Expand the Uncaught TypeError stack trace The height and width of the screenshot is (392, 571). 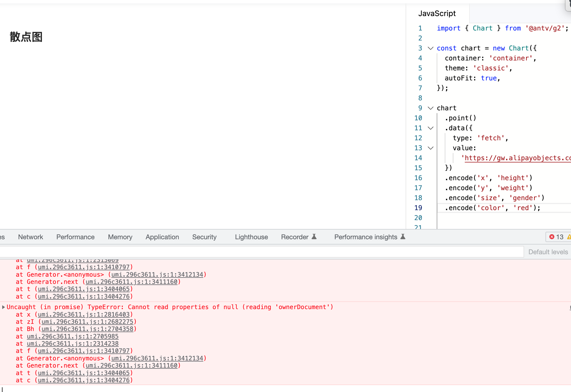point(3,307)
